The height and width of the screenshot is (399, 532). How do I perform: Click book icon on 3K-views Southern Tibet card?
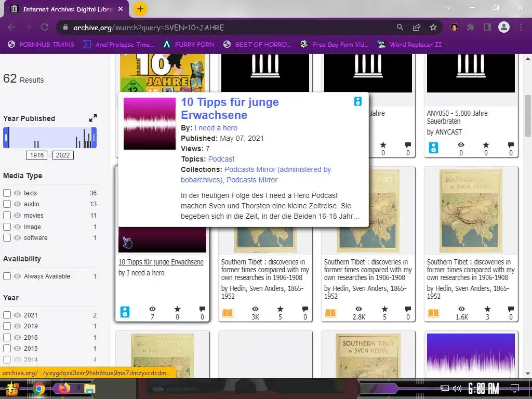(228, 312)
